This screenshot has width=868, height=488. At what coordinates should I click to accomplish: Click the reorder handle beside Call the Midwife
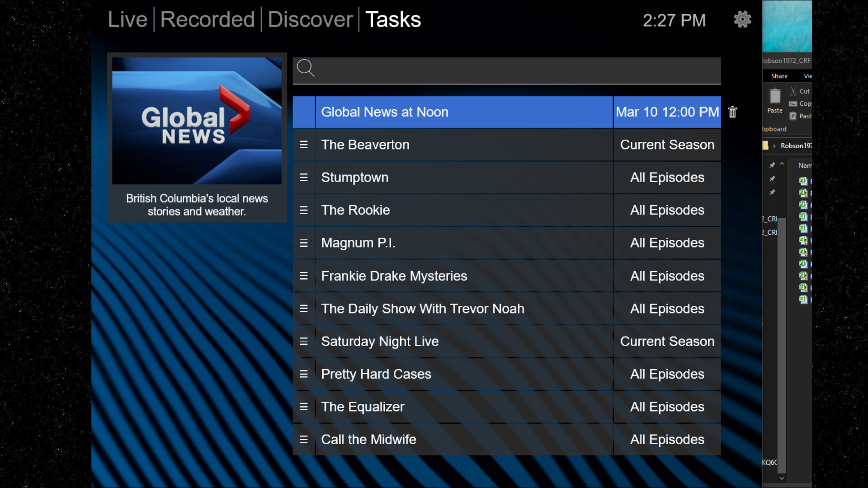[304, 440]
